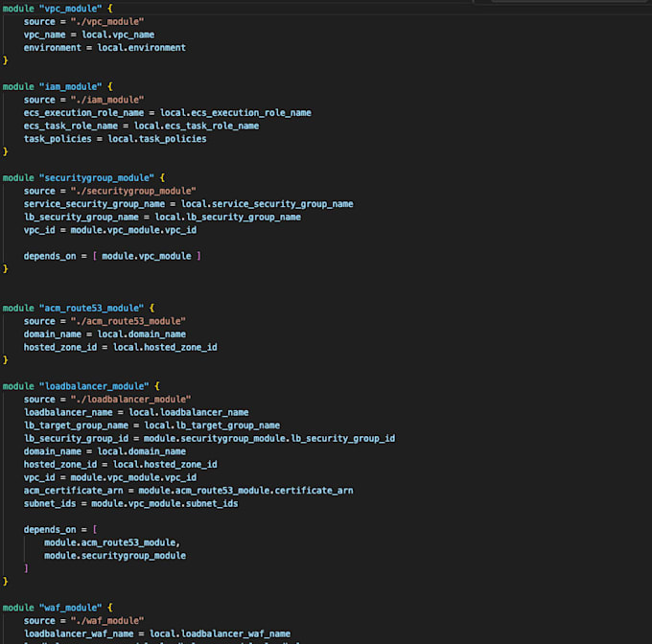652x644 pixels.
Task: Click the source "./securitygroup_module" string
Action: click(x=133, y=191)
